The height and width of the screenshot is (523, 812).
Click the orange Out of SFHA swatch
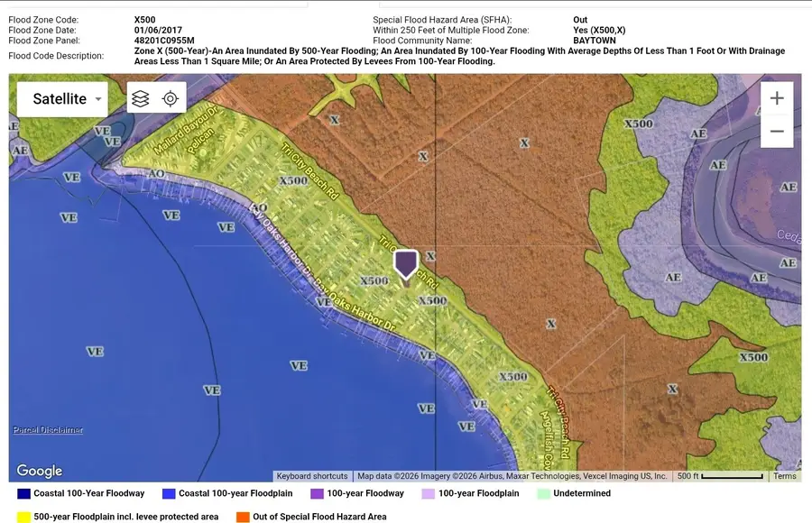tap(242, 516)
